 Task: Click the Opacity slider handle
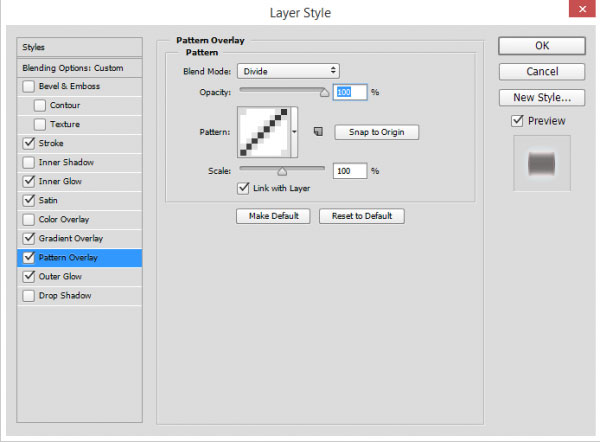point(324,92)
